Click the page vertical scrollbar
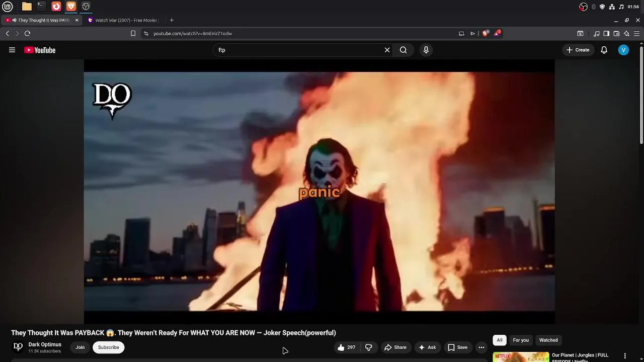 pyautogui.click(x=641, y=94)
